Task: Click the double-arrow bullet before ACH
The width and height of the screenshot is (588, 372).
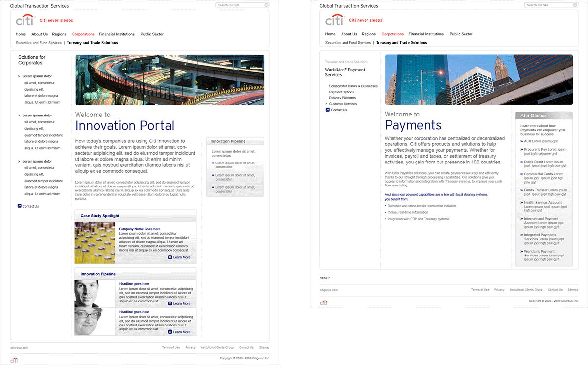Action: click(522, 141)
